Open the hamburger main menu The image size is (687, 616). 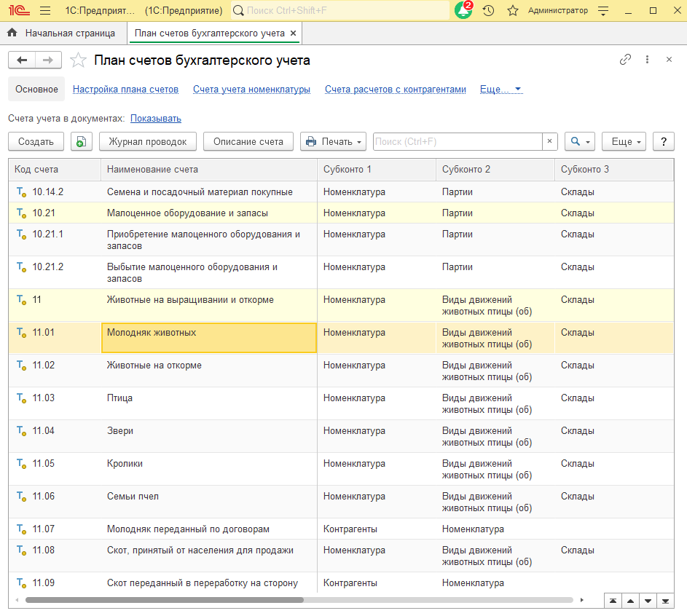(45, 11)
